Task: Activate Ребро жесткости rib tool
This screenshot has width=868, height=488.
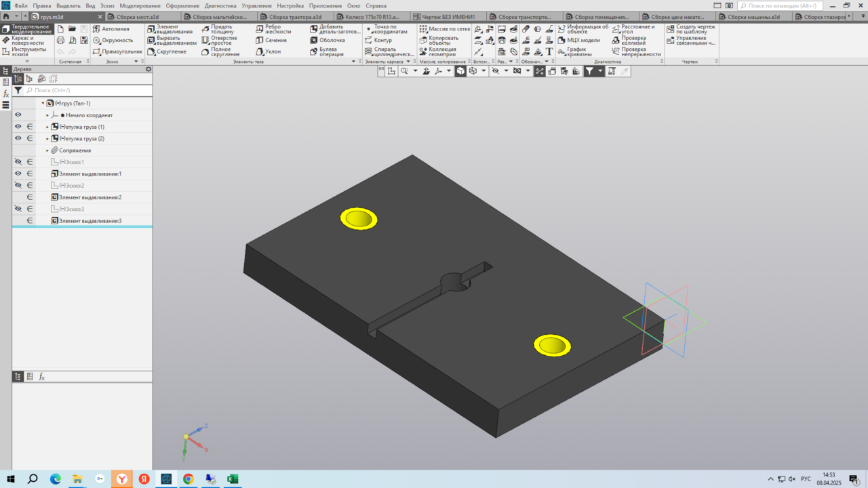Action: (x=273, y=29)
